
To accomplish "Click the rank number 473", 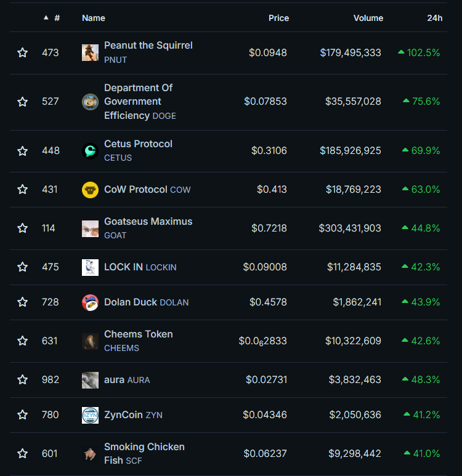I will click(x=50, y=53).
